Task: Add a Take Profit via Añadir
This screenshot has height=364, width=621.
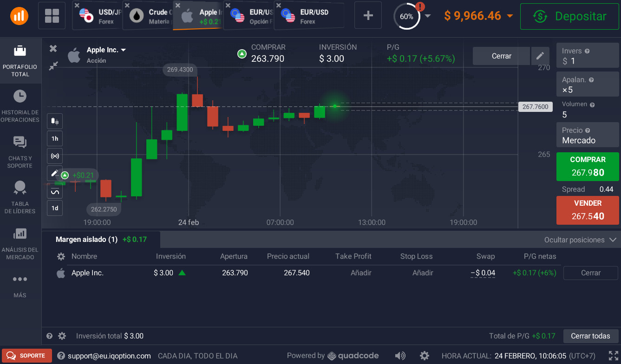Action: pyautogui.click(x=361, y=273)
